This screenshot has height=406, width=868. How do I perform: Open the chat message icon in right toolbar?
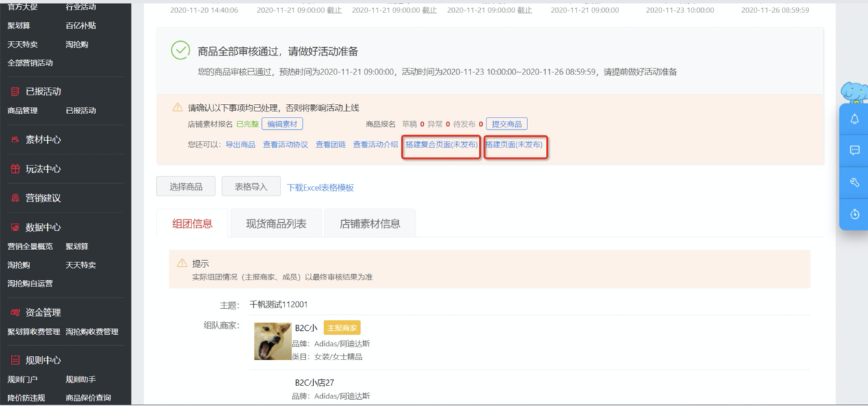click(x=854, y=150)
